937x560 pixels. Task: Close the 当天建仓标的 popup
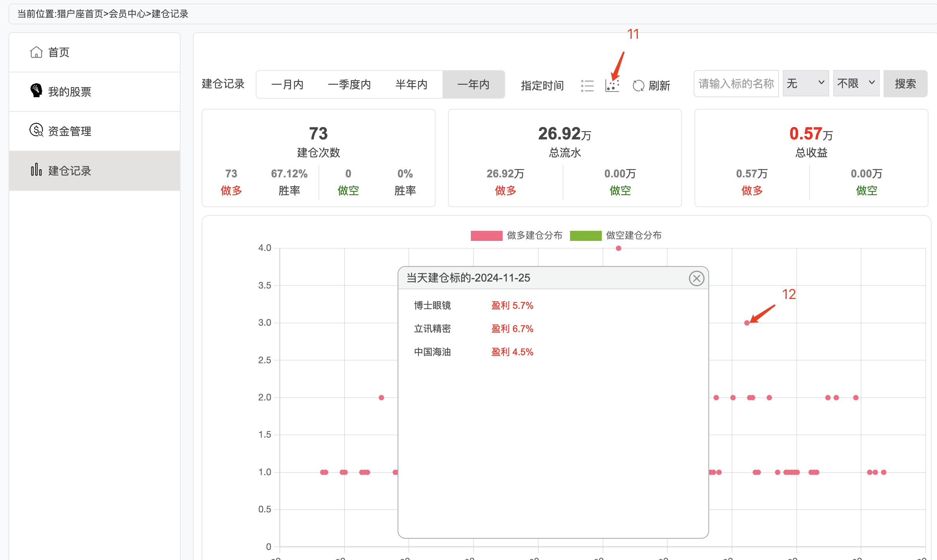tap(696, 278)
